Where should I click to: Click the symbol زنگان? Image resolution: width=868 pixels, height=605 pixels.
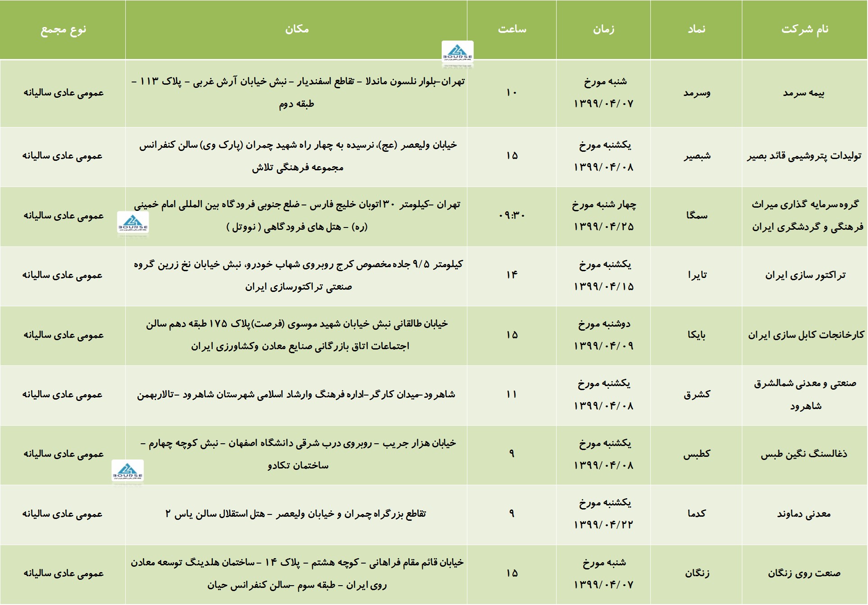(697, 573)
